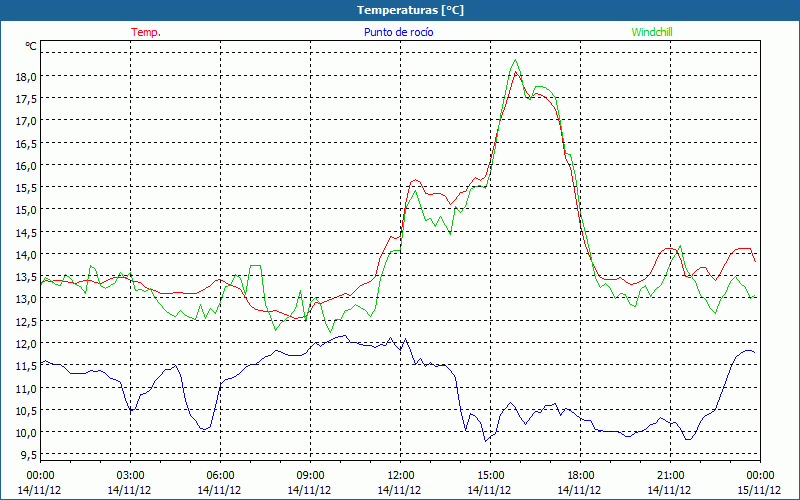Click the 15,5 y-axis value
The width and height of the screenshot is (800, 500).
click(x=28, y=188)
